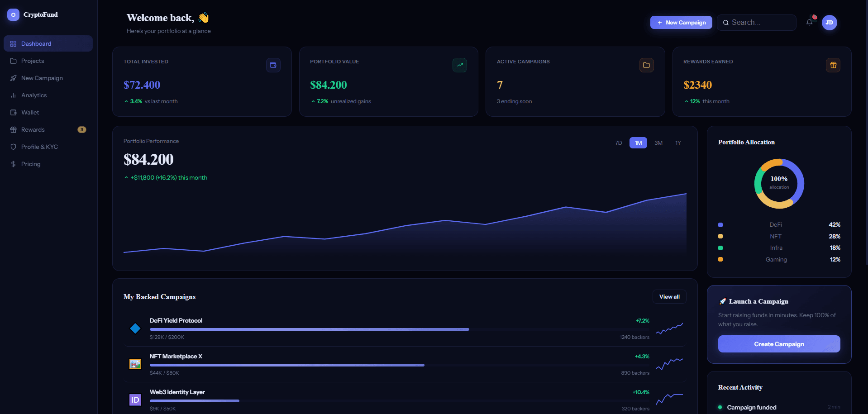Switch Portfolio Performance to 7D view
Image resolution: width=868 pixels, height=414 pixels.
pyautogui.click(x=618, y=143)
